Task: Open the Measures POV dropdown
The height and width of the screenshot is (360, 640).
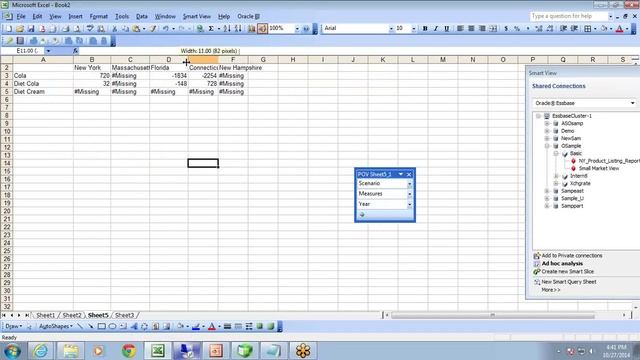Action: (x=409, y=194)
